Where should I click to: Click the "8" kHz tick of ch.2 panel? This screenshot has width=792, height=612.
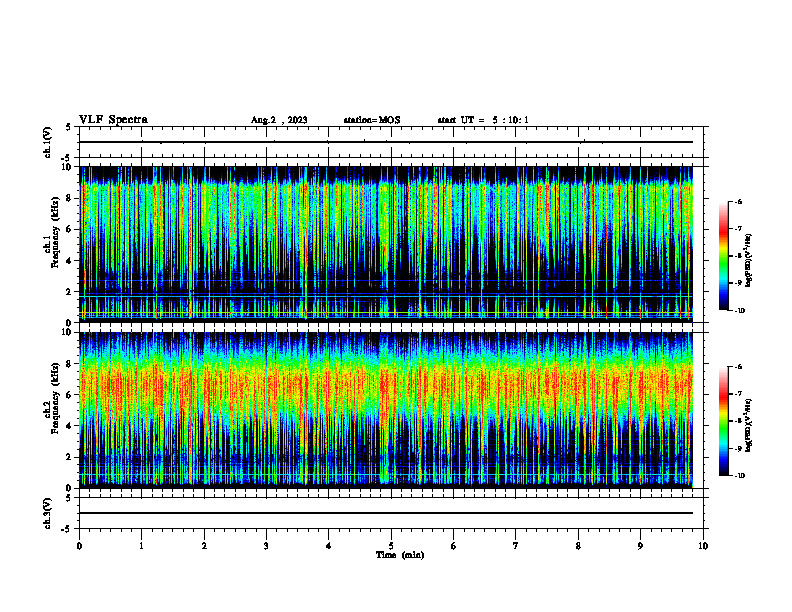pos(69,364)
